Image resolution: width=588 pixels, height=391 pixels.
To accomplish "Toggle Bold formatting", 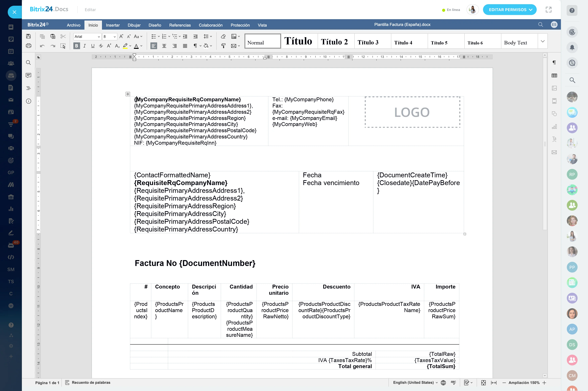I will point(77,46).
